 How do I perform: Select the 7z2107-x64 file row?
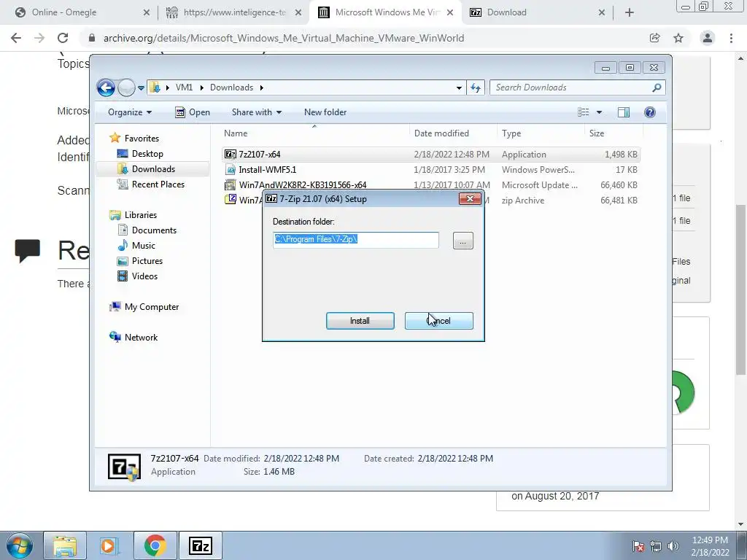click(x=430, y=155)
